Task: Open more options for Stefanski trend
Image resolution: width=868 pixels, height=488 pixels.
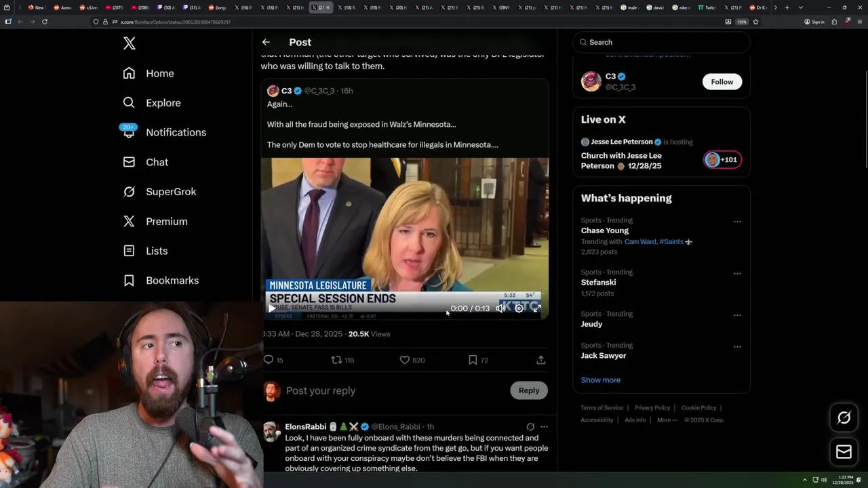Action: (x=737, y=274)
